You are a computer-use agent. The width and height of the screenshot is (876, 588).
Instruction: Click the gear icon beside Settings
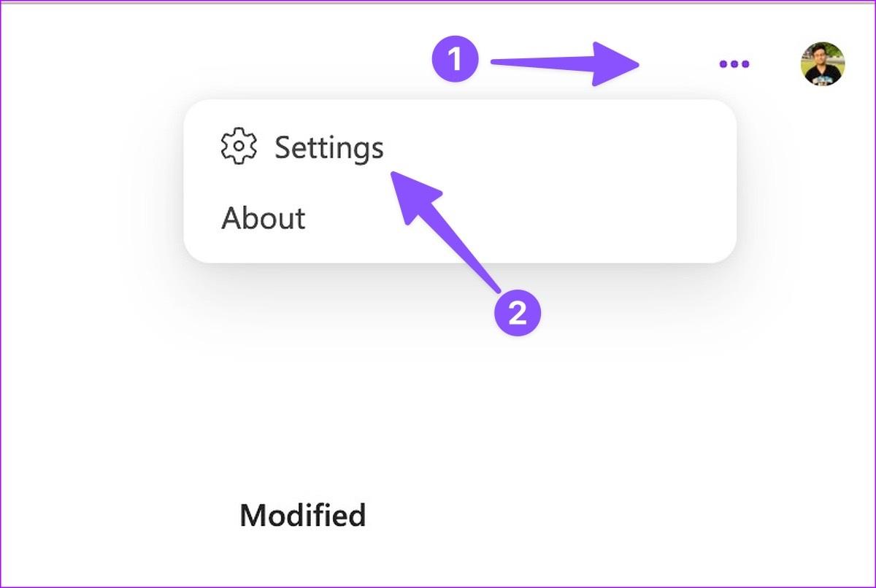(x=239, y=147)
